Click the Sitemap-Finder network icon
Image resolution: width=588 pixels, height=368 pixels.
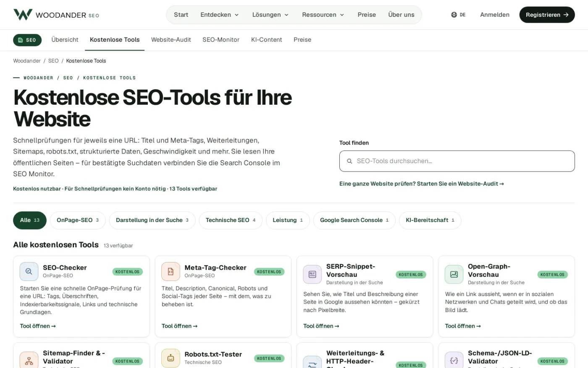[29, 360]
